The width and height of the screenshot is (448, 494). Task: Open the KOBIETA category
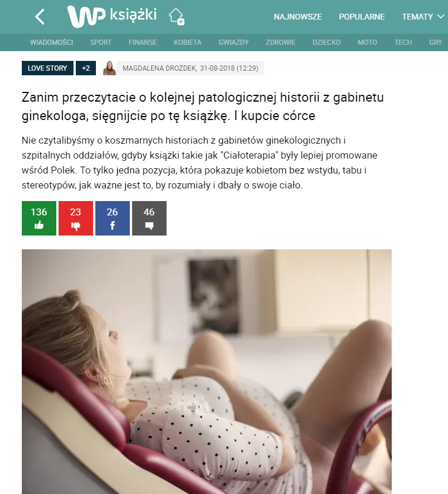pyautogui.click(x=187, y=42)
